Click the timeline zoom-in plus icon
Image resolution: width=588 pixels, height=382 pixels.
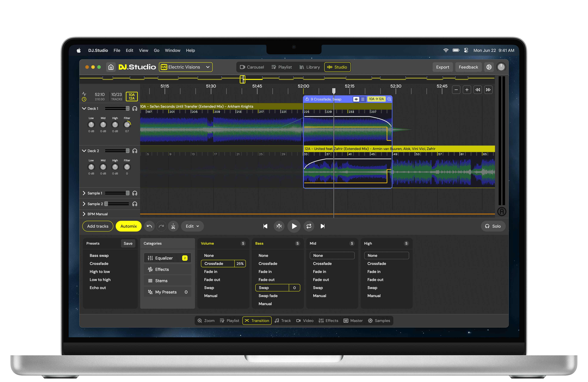coord(467,90)
